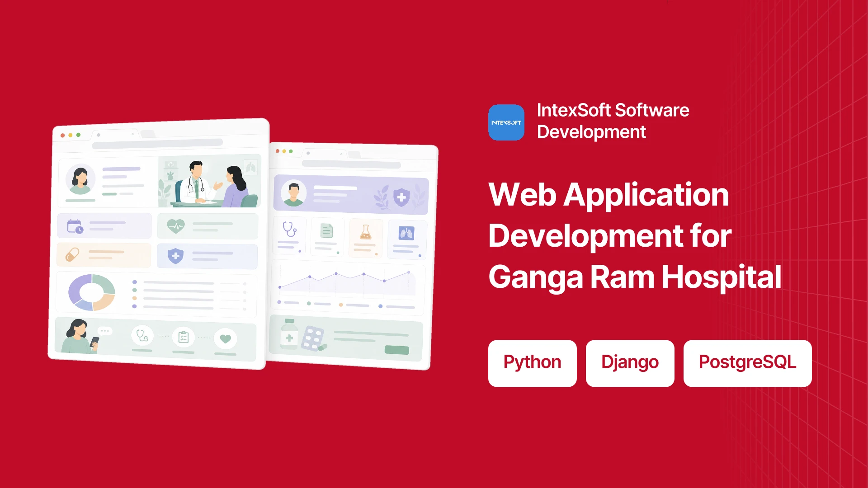
Task: Click the green document icon card
Action: [327, 238]
